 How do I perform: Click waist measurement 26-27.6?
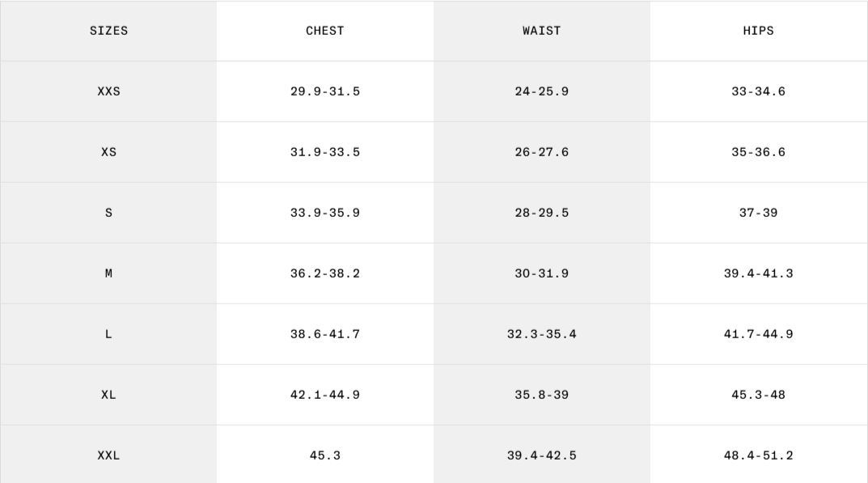click(541, 152)
